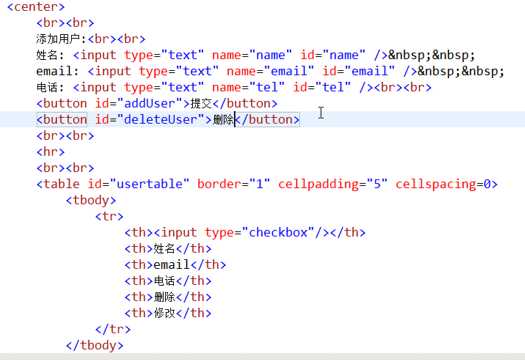Click the <th>email</th> line
The image size is (525, 360).
click(175, 265)
